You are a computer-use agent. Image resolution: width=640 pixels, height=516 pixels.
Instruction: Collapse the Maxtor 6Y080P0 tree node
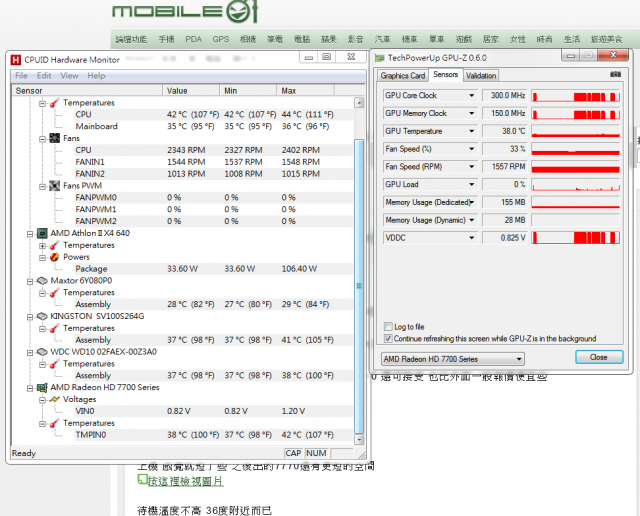pos(30,281)
